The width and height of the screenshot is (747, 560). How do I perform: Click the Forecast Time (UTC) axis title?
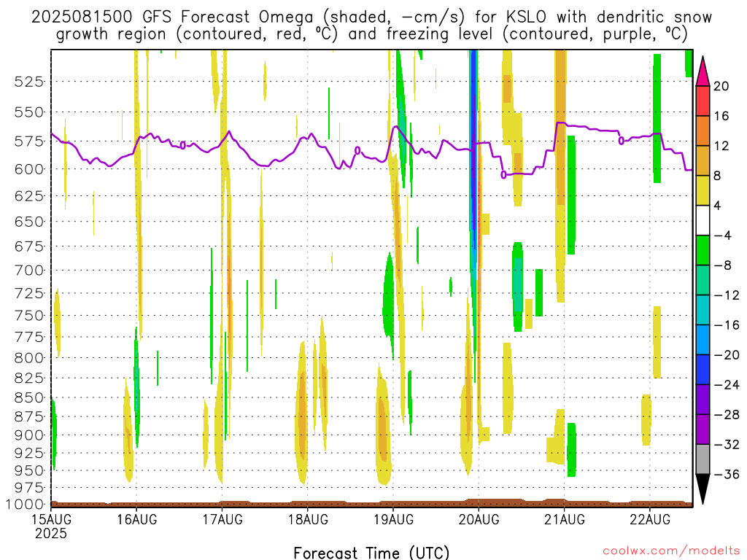371,553
